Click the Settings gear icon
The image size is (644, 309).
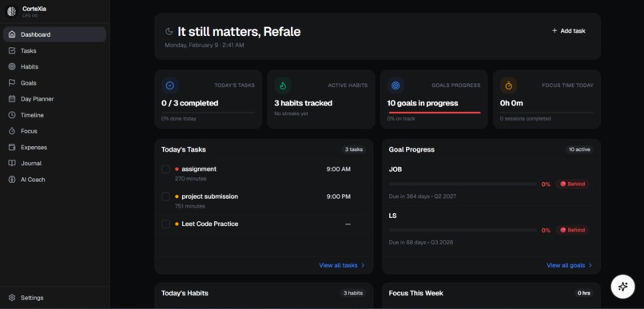point(12,298)
